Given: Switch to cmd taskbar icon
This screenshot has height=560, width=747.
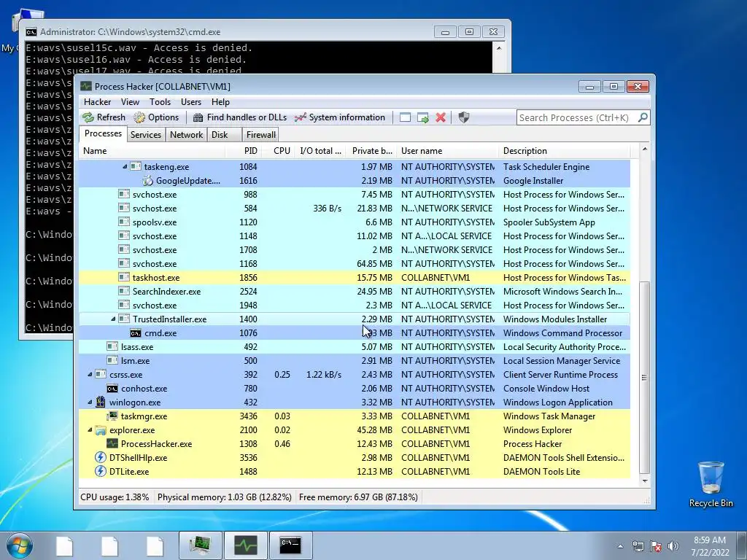Looking at the screenshot, I should tap(290, 545).
